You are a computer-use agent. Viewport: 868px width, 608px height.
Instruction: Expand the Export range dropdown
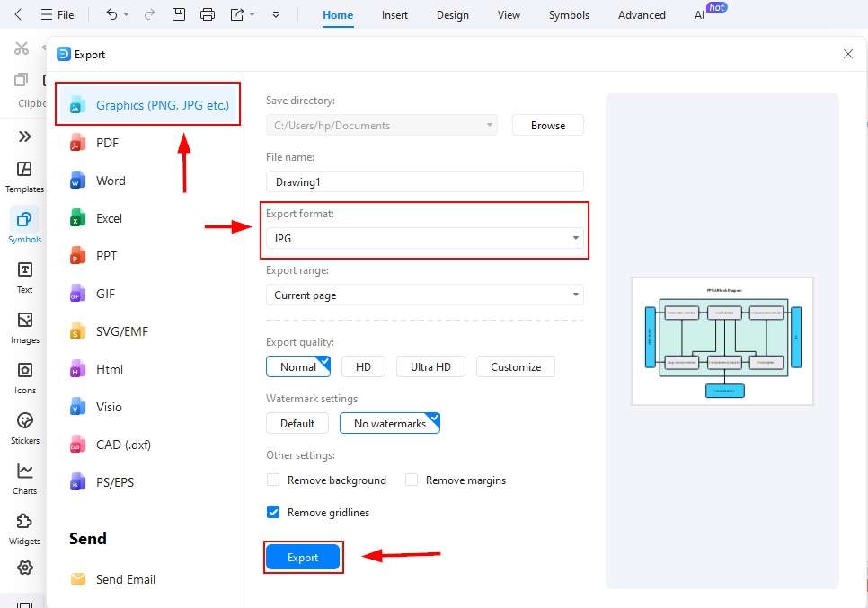576,295
